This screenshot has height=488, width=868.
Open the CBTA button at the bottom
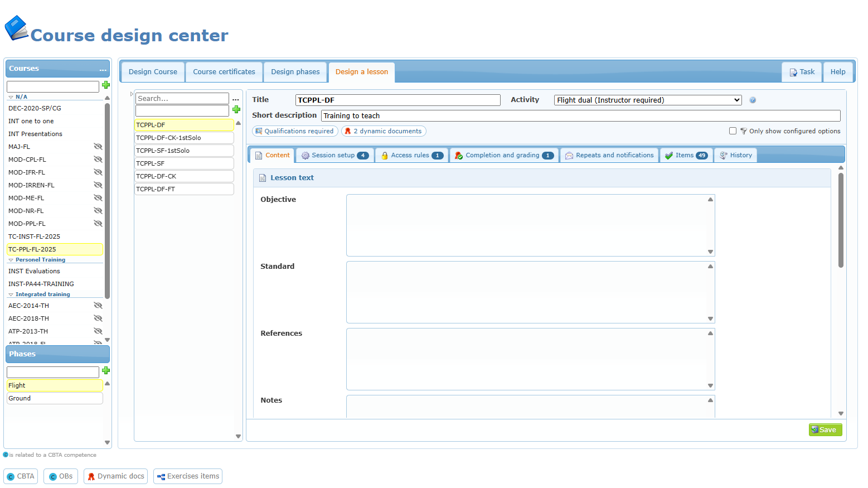pos(21,476)
